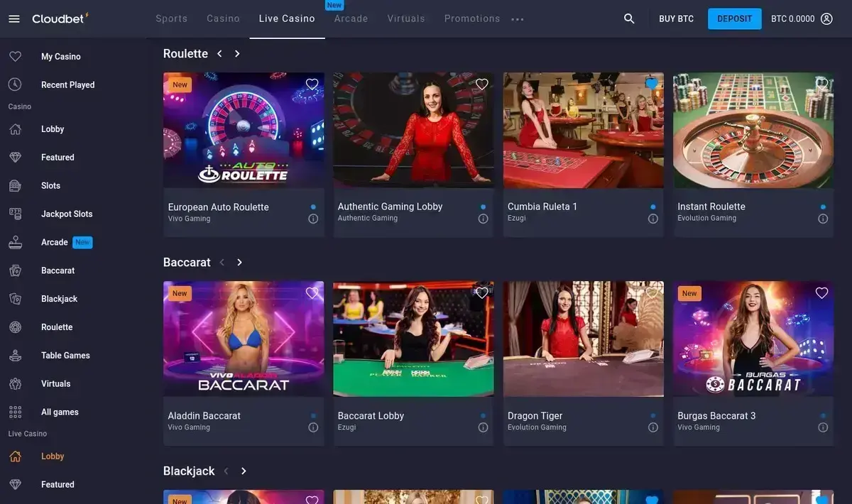The width and height of the screenshot is (852, 504).
Task: Click the BTC 0.0000 balance
Action: coord(793,18)
